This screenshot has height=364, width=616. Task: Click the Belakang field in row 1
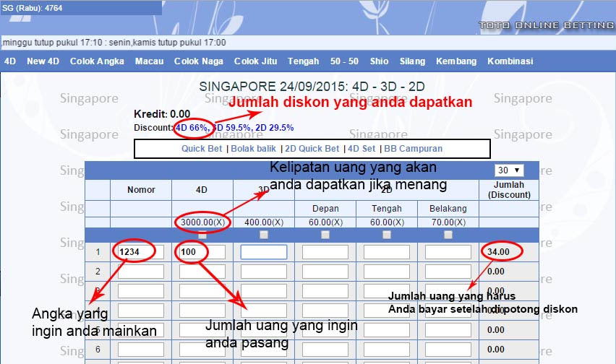pos(448,252)
